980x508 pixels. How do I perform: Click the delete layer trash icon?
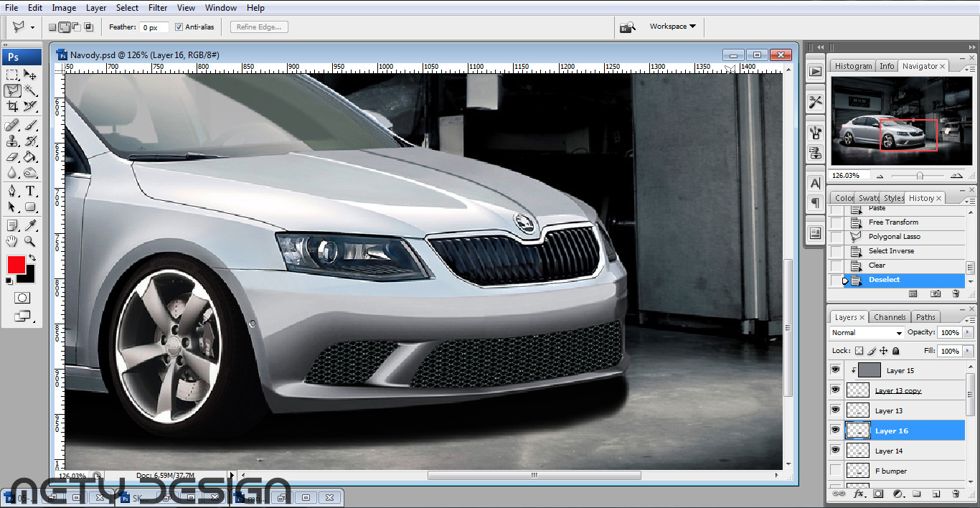coord(956,494)
